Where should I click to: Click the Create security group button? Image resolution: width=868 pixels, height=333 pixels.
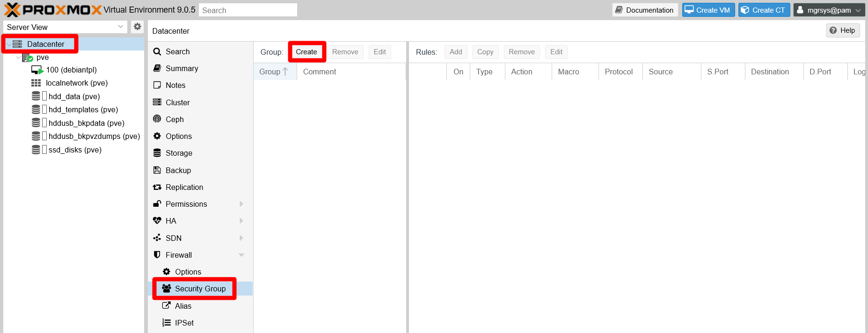[306, 52]
